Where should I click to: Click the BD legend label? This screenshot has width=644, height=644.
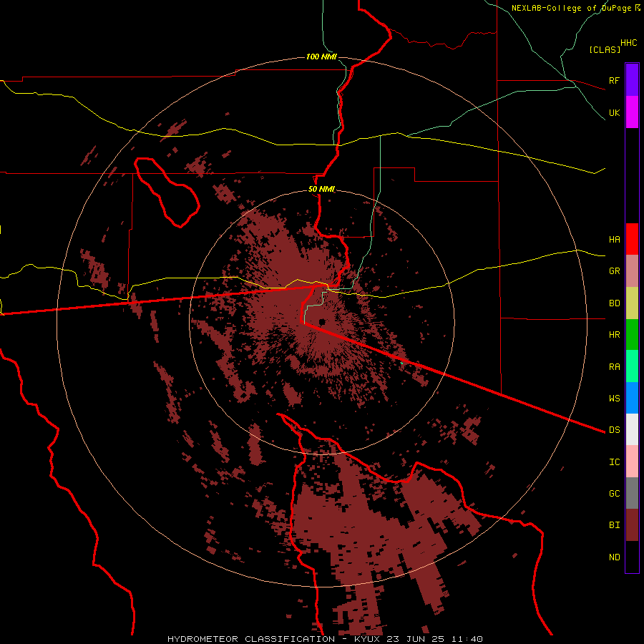point(614,303)
